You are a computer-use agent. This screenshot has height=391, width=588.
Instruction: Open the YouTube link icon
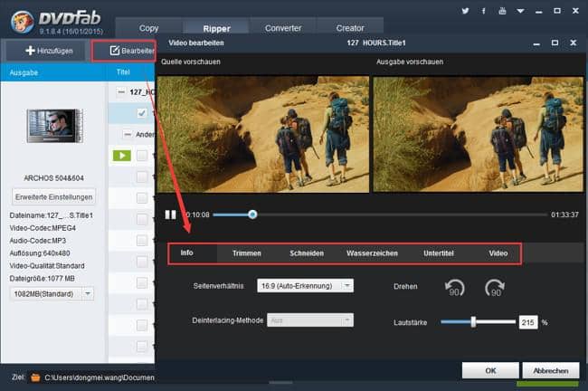point(502,11)
